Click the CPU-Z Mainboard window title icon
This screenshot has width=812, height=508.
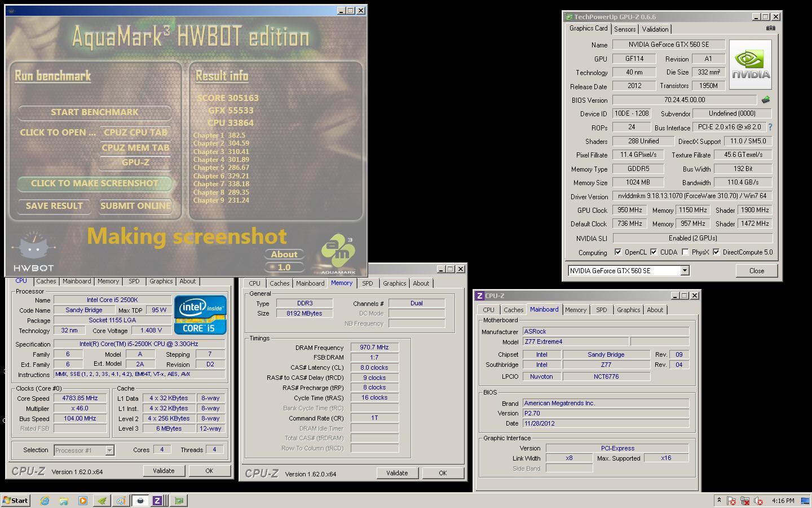480,296
